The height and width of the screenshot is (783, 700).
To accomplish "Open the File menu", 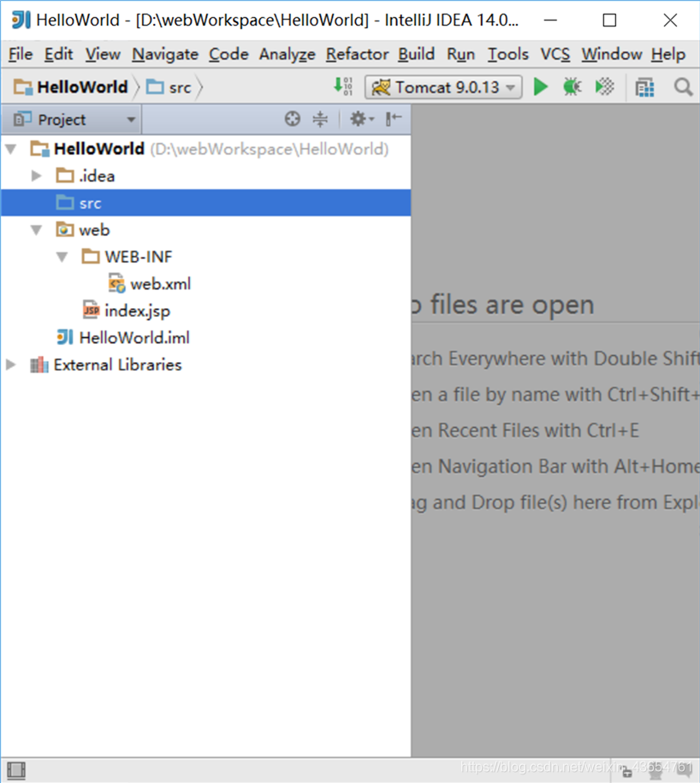I will tap(21, 54).
